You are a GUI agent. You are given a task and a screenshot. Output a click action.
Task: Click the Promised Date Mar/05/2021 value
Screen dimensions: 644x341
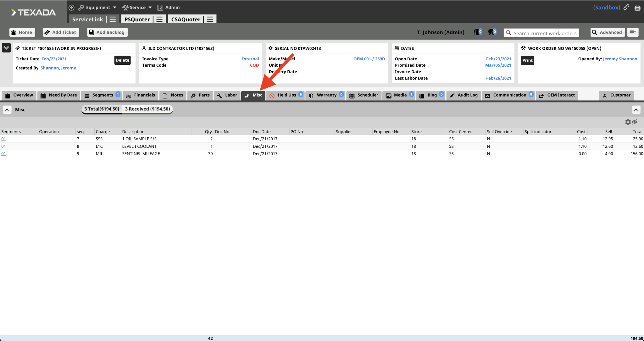point(498,65)
